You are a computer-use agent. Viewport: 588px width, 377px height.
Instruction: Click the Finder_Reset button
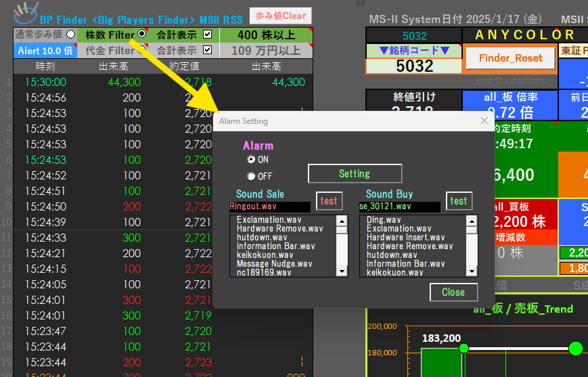click(x=510, y=58)
